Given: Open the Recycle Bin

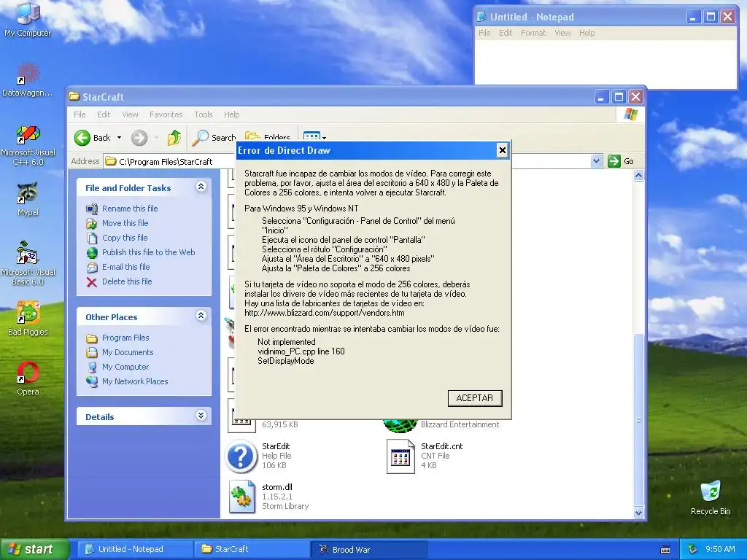Looking at the screenshot, I should (711, 497).
